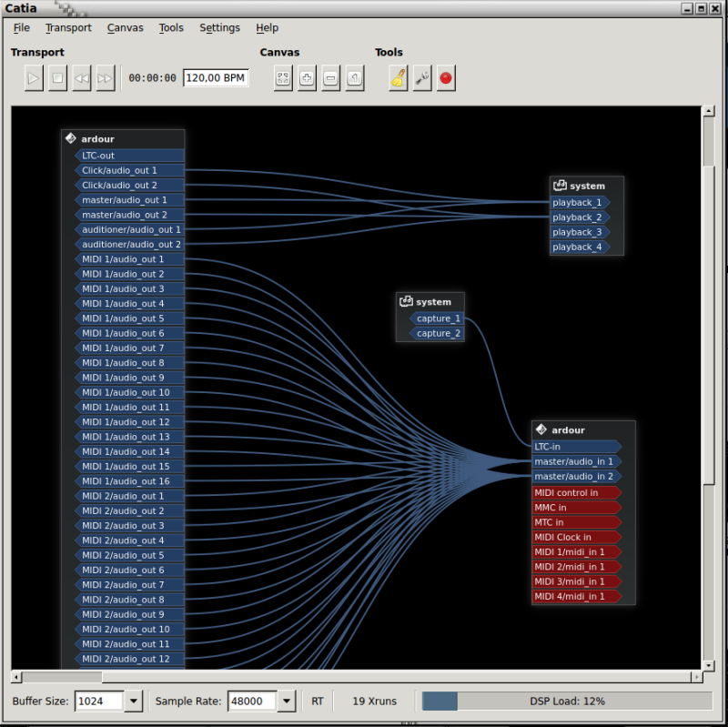
Task: Click the 19 Xruns counter
Action: coord(375,701)
